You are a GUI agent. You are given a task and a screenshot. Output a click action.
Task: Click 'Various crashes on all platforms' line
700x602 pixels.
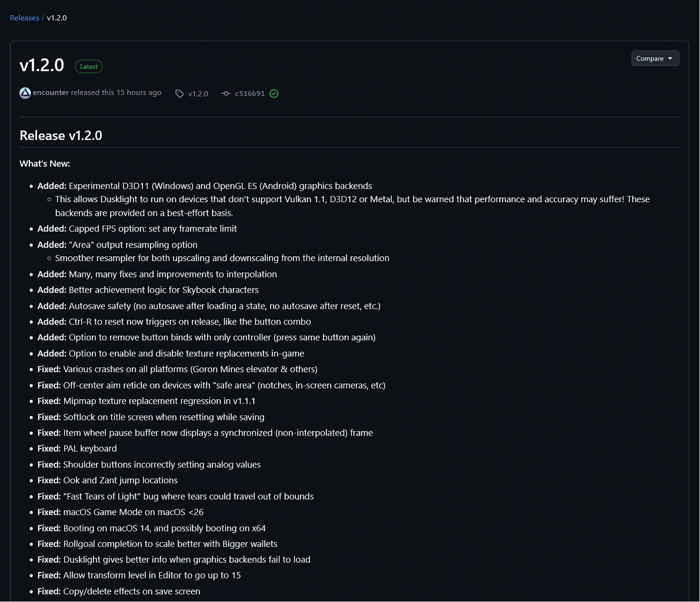(x=178, y=369)
